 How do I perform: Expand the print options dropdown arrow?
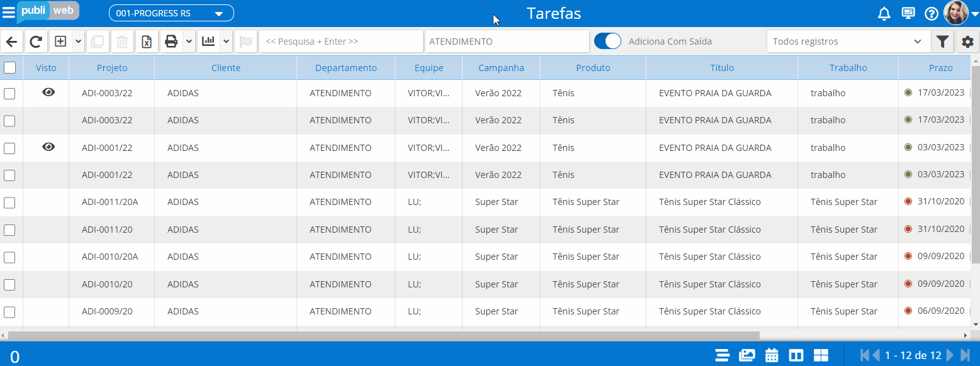(x=189, y=42)
